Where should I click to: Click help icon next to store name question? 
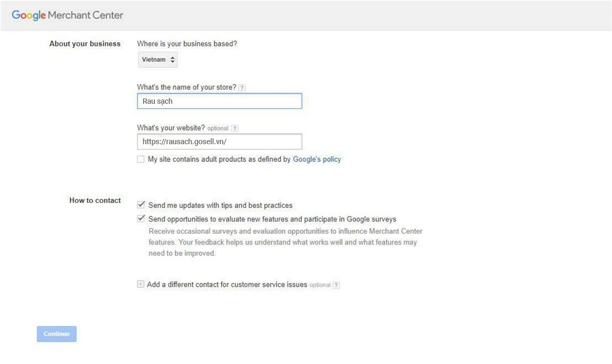(242, 86)
